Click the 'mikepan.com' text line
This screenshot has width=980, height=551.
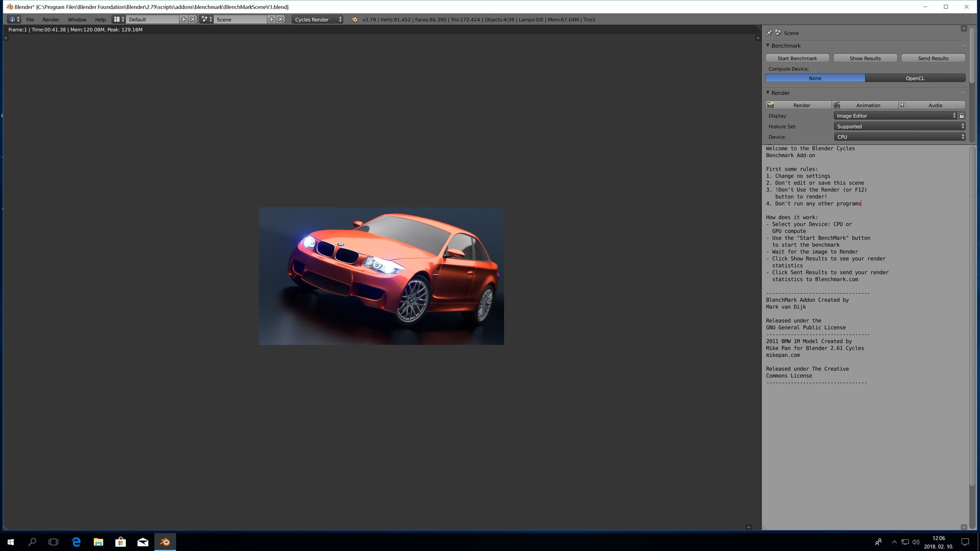tap(783, 355)
